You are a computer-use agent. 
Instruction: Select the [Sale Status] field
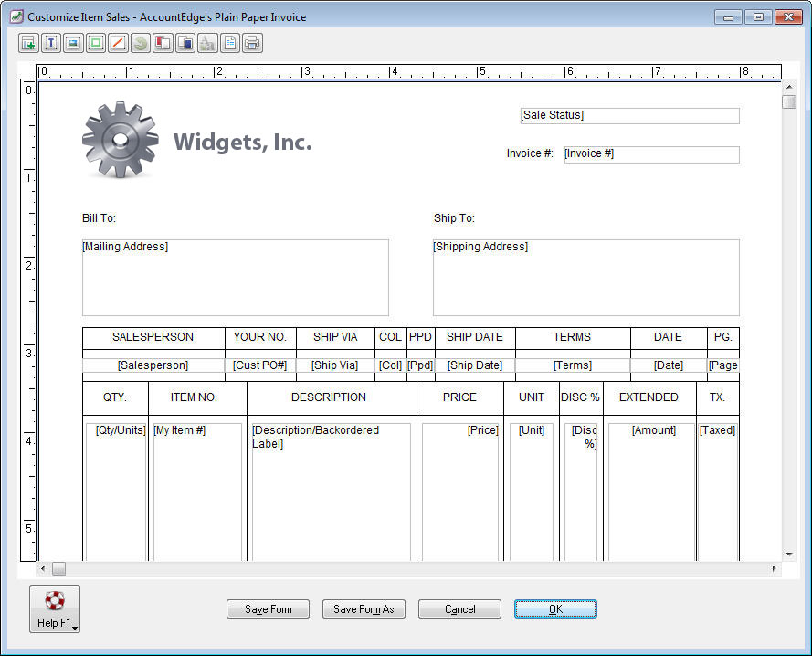(x=629, y=115)
